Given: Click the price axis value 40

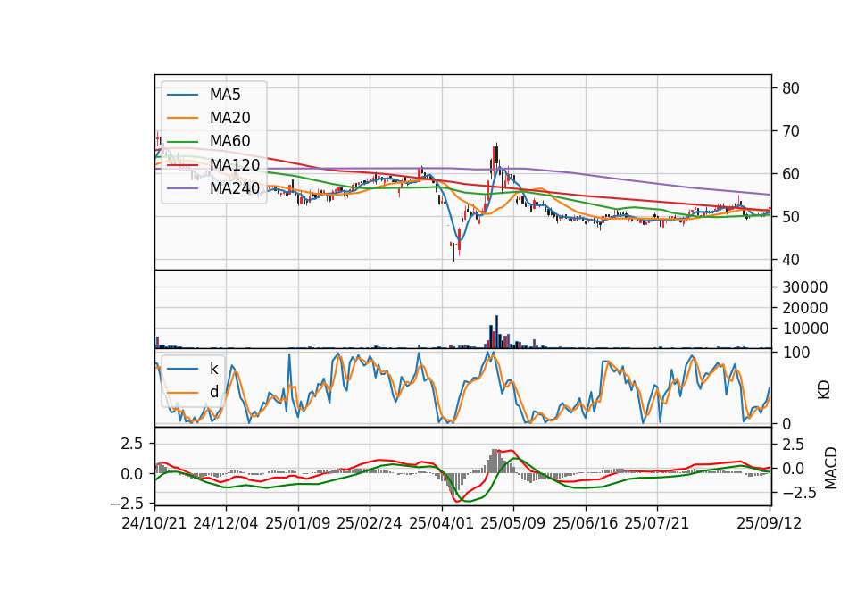Looking at the screenshot, I should click(790, 260).
